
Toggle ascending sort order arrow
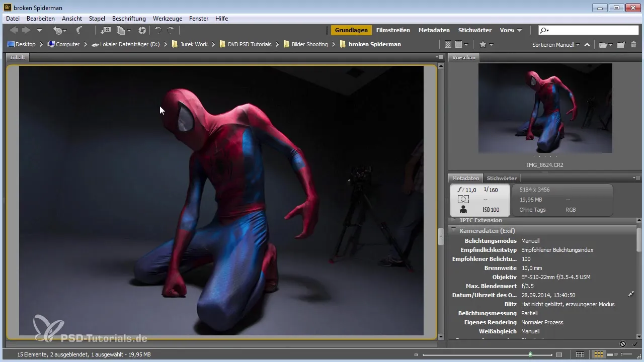(x=587, y=45)
